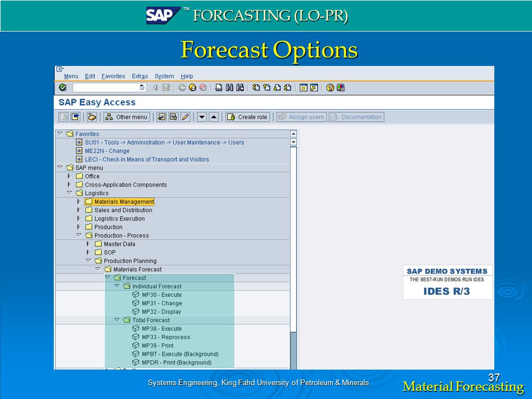
Task: Select MP31 - Change transaction
Action: tap(162, 303)
